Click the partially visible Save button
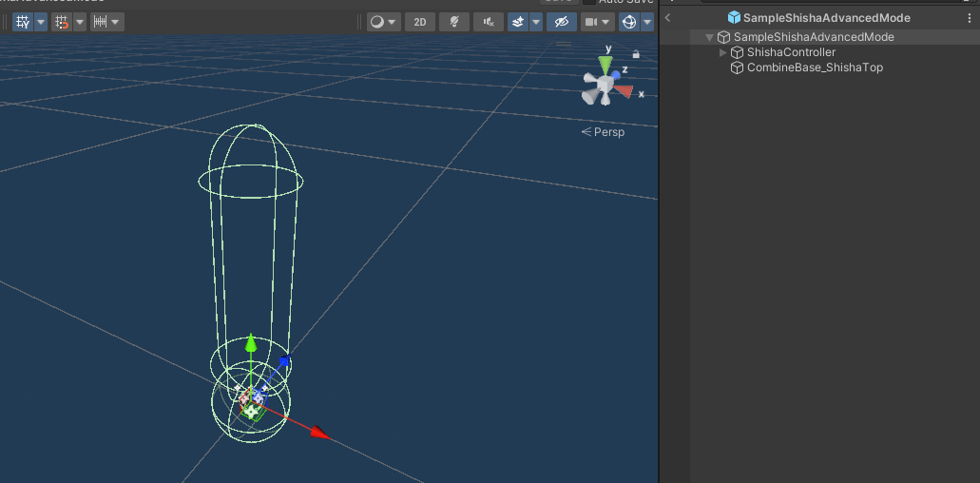 559,2
